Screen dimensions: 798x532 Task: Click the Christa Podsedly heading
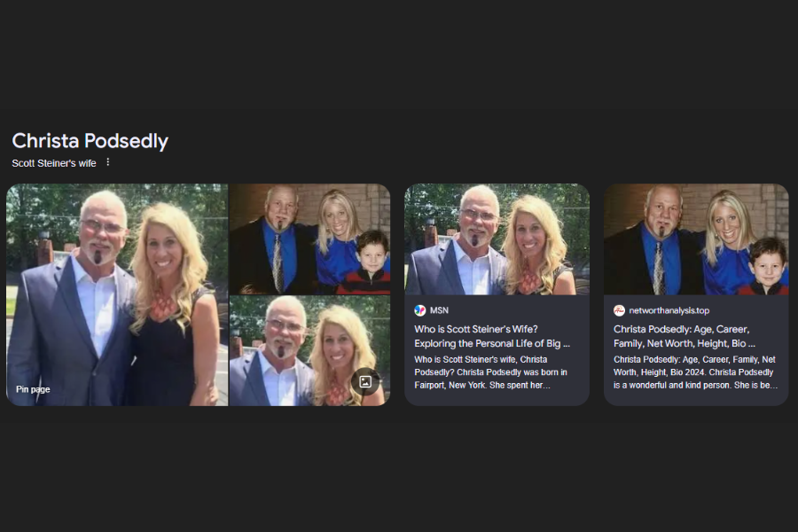click(90, 141)
